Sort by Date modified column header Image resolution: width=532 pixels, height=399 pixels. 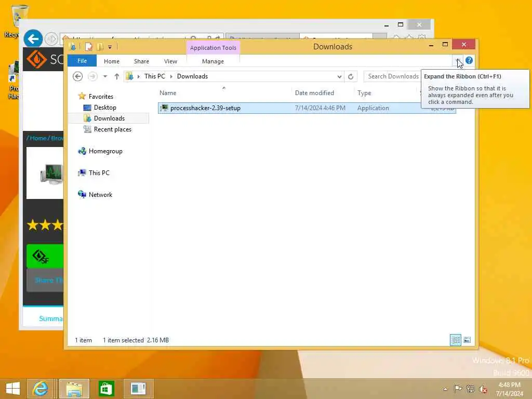pos(314,93)
